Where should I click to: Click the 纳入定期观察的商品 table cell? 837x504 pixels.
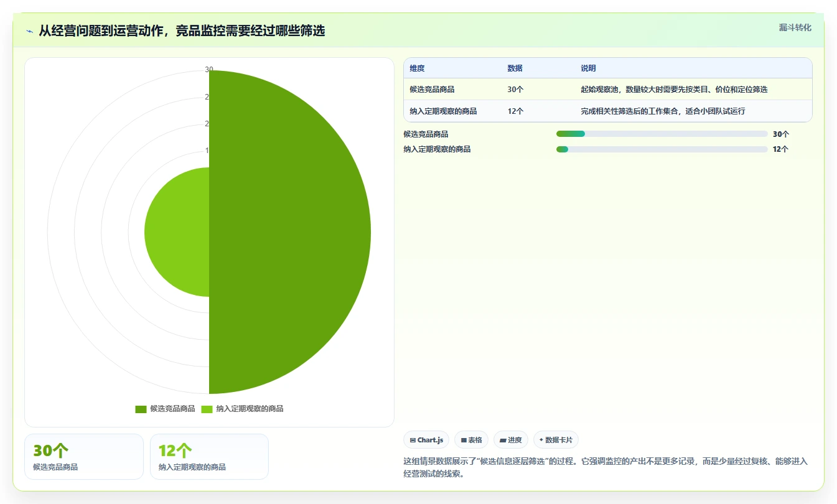click(443, 111)
